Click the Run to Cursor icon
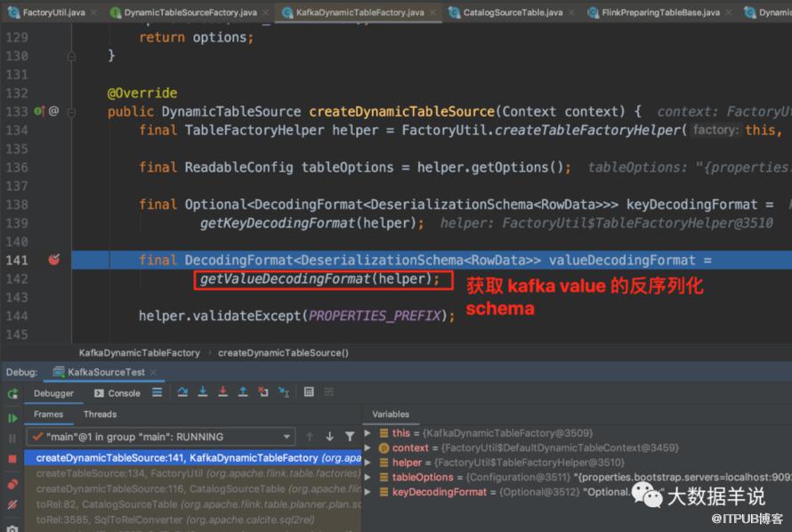The height and width of the screenshot is (532, 792). click(x=284, y=392)
